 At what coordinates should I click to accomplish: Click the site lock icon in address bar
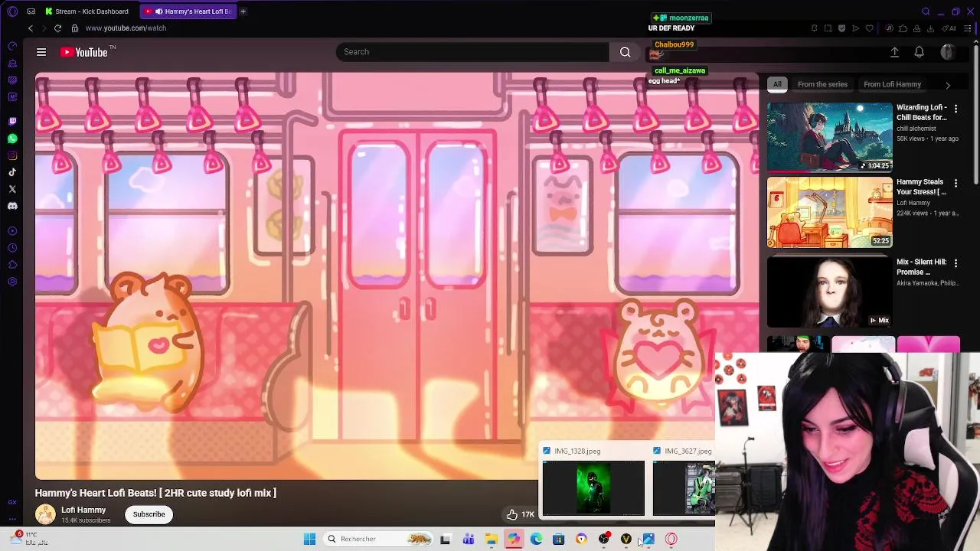74,28
